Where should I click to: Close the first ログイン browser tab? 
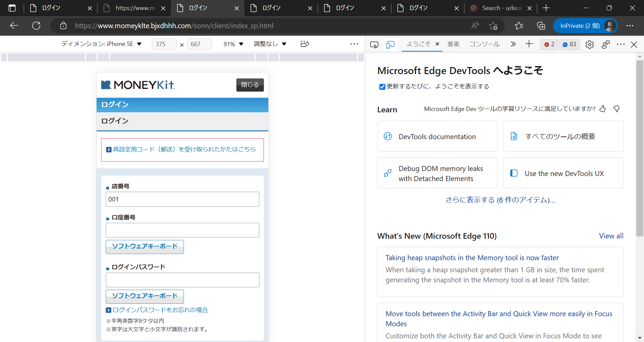90,8
